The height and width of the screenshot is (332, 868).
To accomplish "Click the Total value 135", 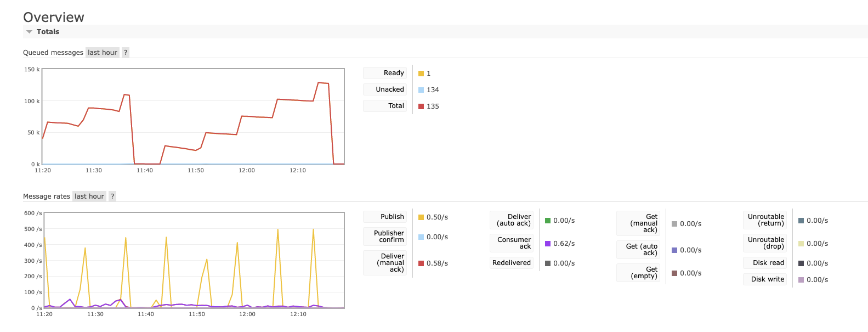I will click(433, 106).
